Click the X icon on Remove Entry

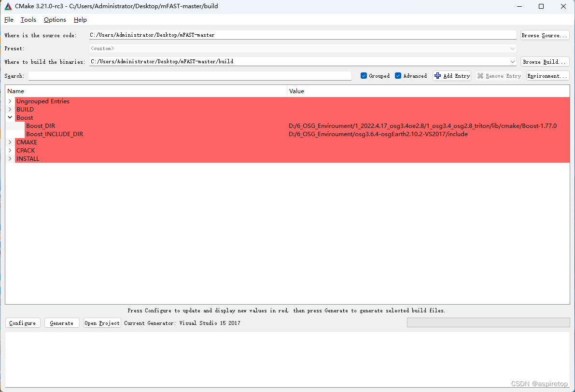pyautogui.click(x=480, y=76)
